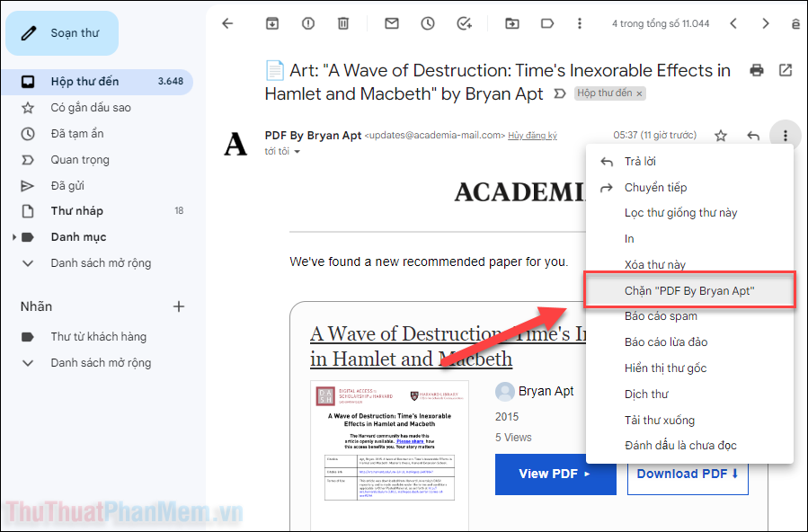Select Xóa thư này menu item
This screenshot has width=808, height=532.
(689, 264)
